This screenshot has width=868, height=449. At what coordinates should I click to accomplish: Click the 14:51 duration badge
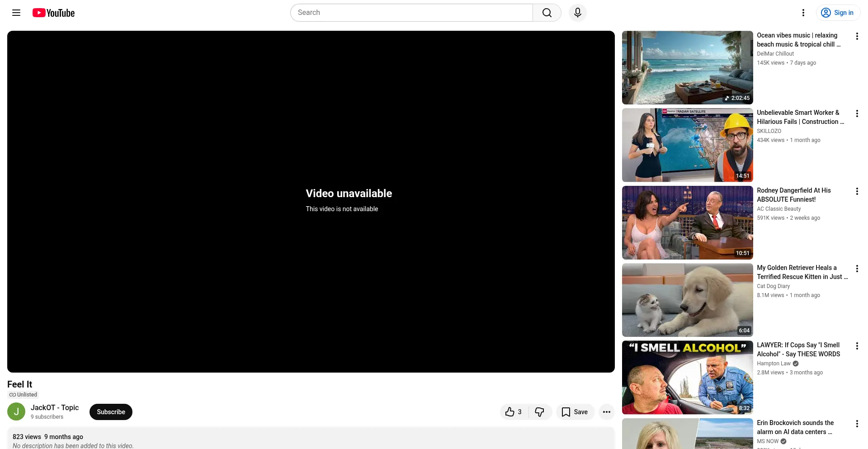[743, 176]
